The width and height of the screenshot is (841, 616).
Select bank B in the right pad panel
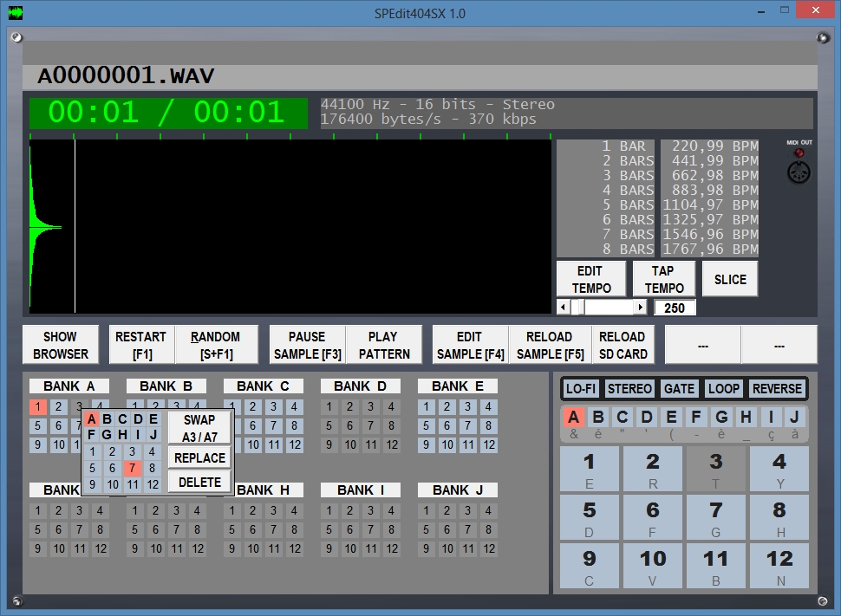tap(598, 417)
